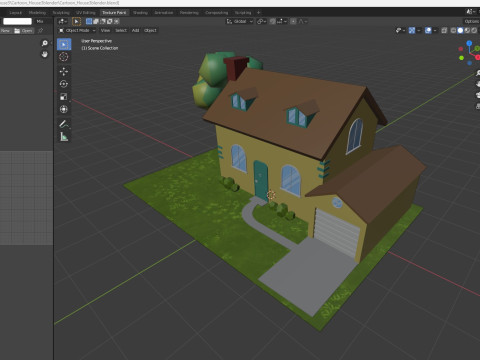Click the Options button
The width and height of the screenshot is (480, 360).
[x=472, y=21]
